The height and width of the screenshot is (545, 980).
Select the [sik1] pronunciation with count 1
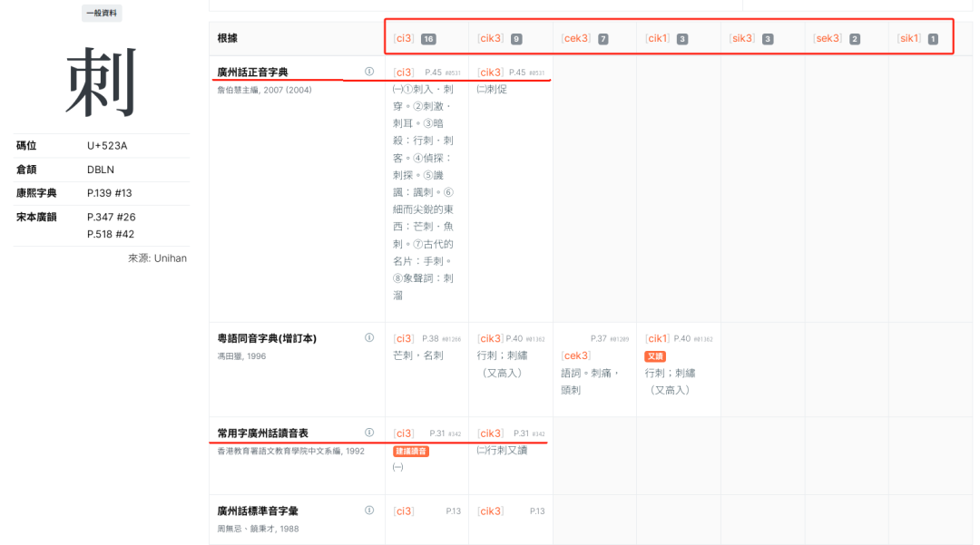click(909, 38)
